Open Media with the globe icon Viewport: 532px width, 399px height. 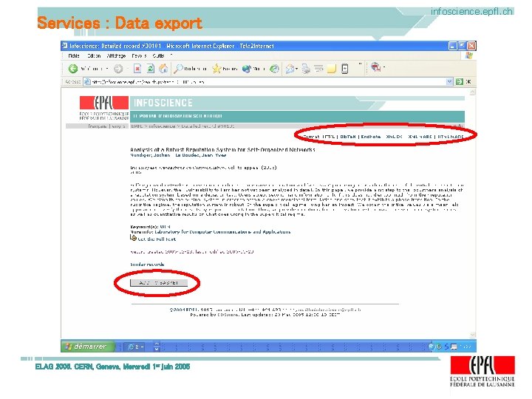tap(246, 69)
